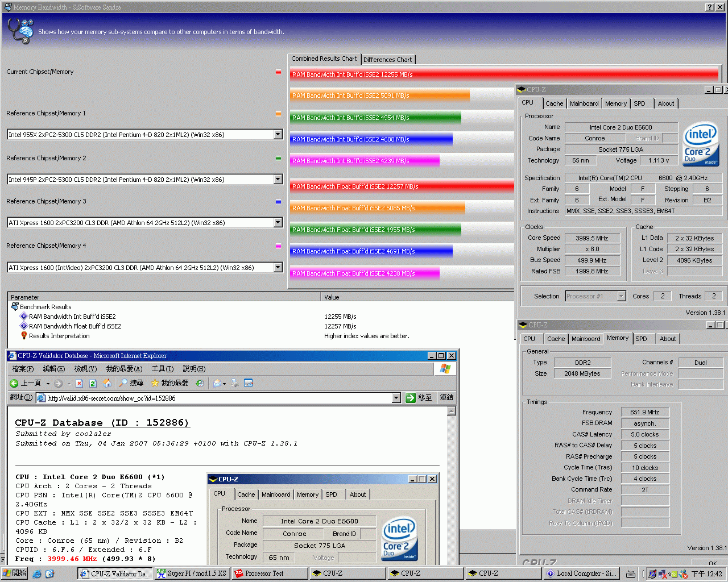Open the IE address bar dropdown
Screen dimensions: 728x582
[x=396, y=398]
